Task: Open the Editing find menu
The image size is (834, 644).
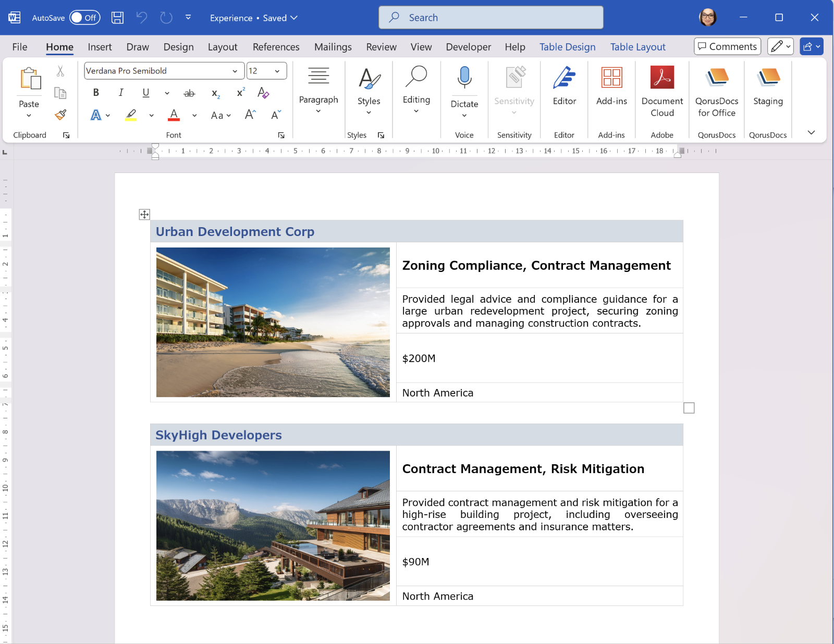Action: click(x=416, y=90)
